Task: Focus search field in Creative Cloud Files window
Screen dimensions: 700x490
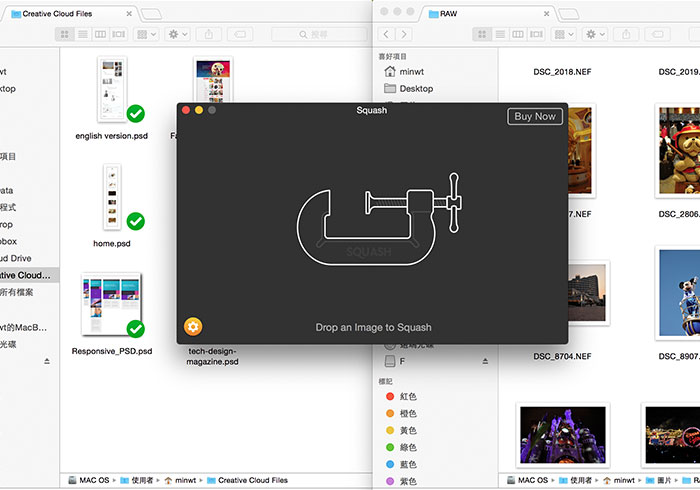Action: coord(319,34)
